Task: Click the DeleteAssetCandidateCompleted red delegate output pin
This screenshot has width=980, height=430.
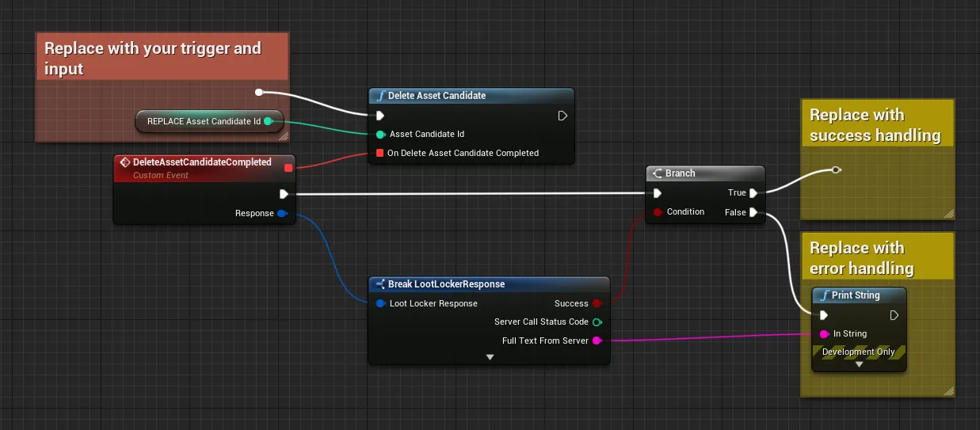Action: pos(288,167)
